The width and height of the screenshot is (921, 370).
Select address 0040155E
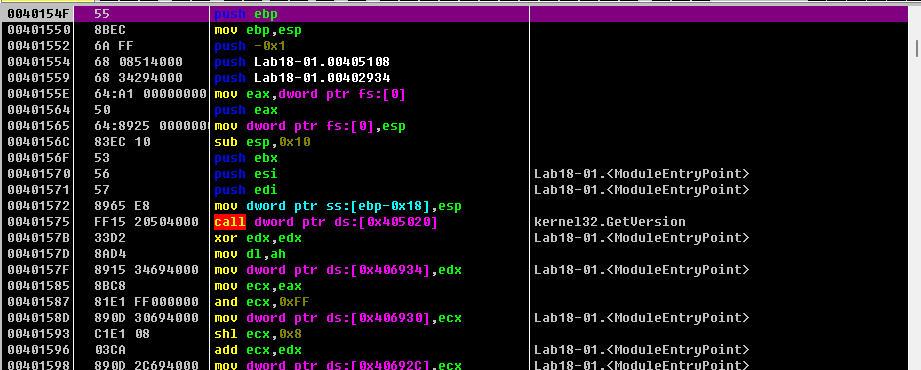(x=39, y=94)
